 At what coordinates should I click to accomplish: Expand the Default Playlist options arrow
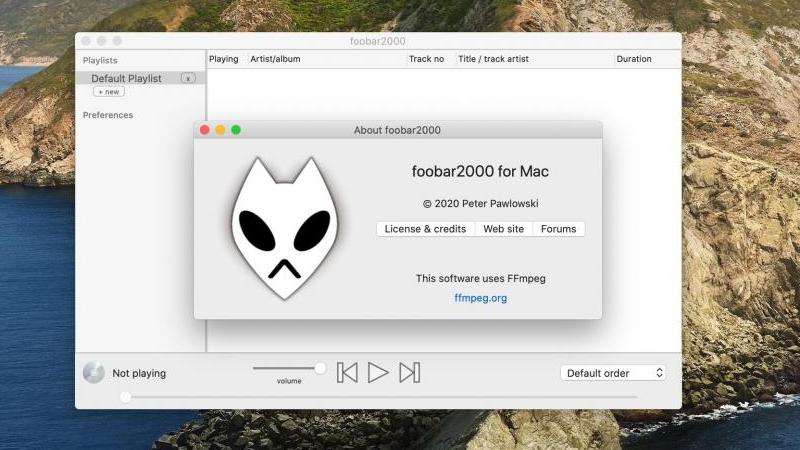(188, 78)
